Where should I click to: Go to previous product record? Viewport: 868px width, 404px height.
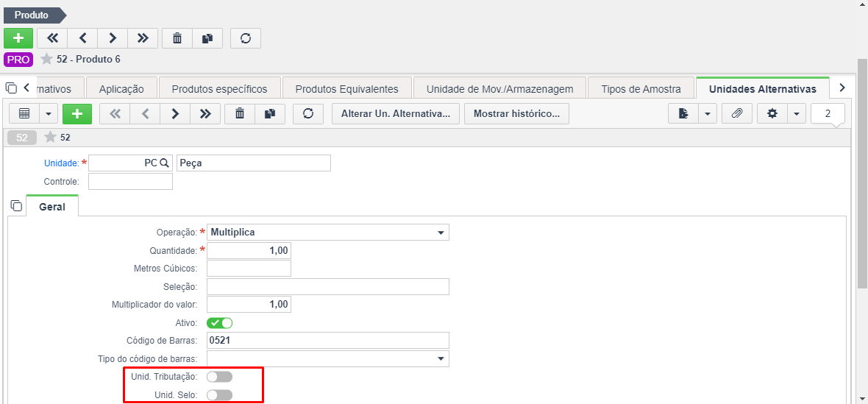pos(82,38)
